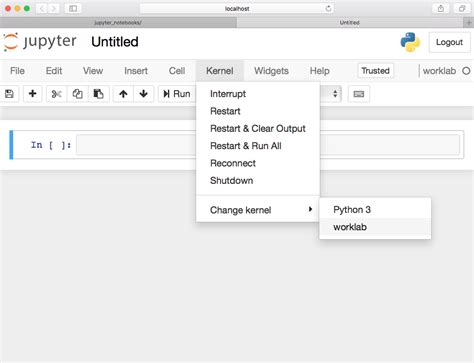Open the Help menu

pyautogui.click(x=320, y=71)
